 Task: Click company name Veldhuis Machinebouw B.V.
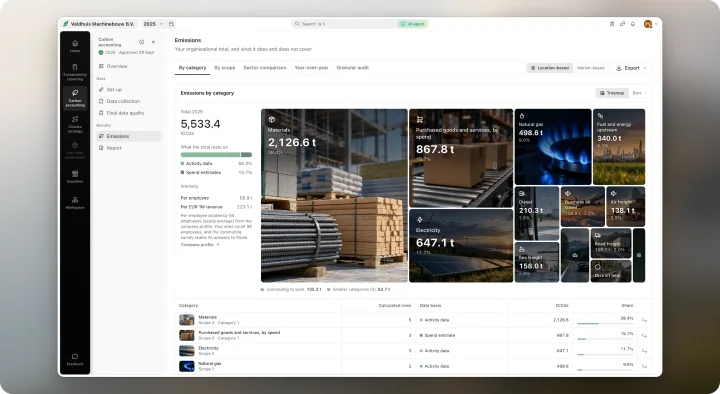(x=102, y=24)
